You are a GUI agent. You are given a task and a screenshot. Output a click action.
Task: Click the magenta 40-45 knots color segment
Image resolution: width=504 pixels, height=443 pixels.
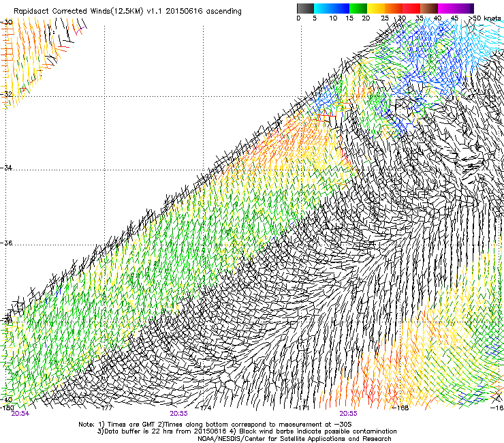click(447, 8)
